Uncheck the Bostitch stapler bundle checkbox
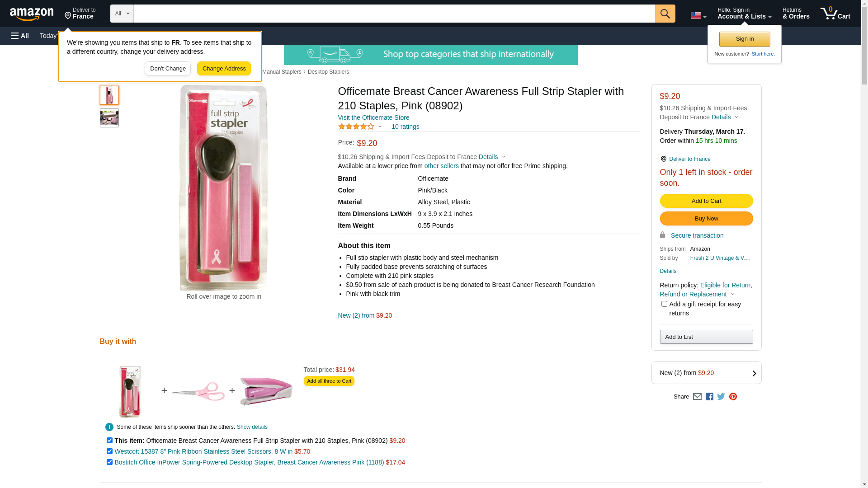Image resolution: width=868 pixels, height=488 pixels. tap(109, 462)
